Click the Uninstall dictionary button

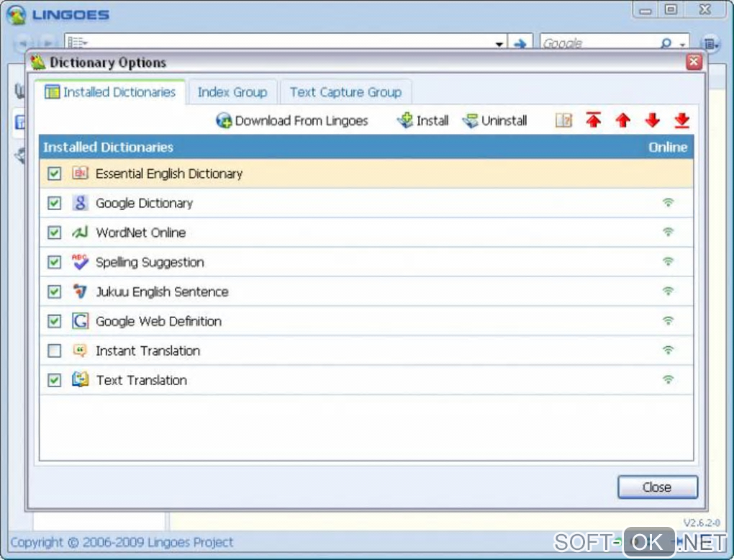pos(495,121)
